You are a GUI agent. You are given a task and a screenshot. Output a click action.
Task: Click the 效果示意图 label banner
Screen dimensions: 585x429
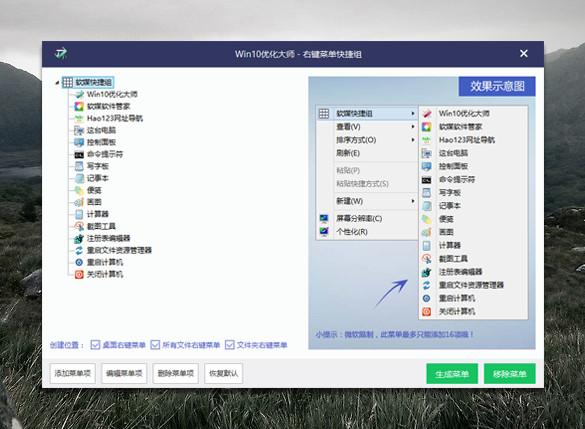497,86
